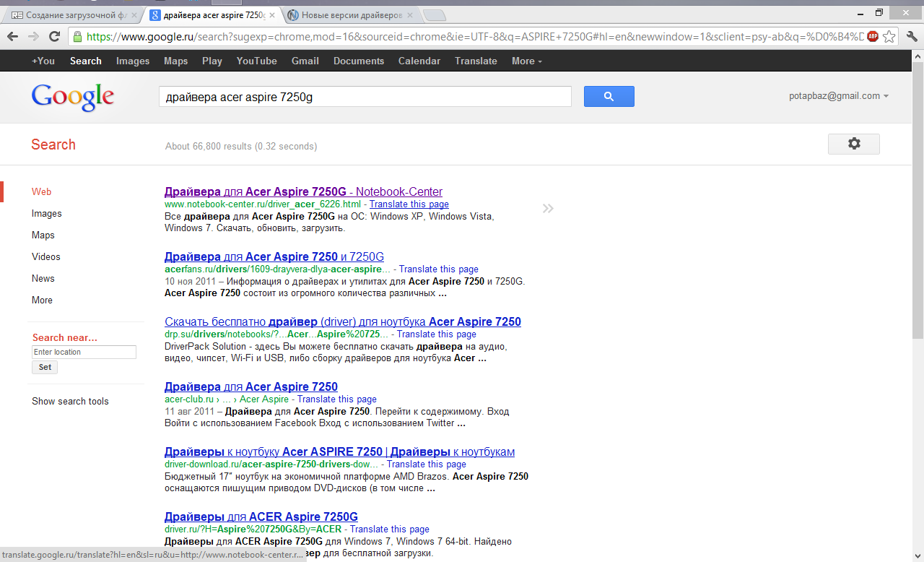Open the potapbaz@gmail.com account dropdown
The image size is (924, 562).
[839, 95]
